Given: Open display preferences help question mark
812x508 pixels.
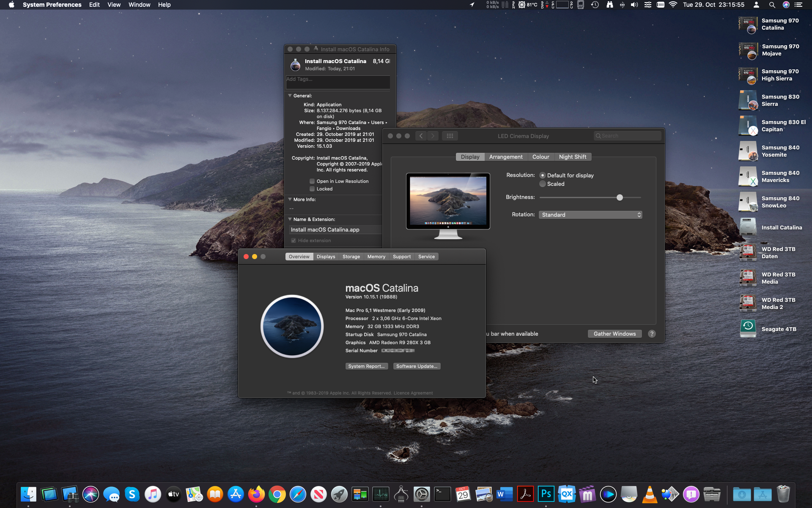Looking at the screenshot, I should 652,334.
